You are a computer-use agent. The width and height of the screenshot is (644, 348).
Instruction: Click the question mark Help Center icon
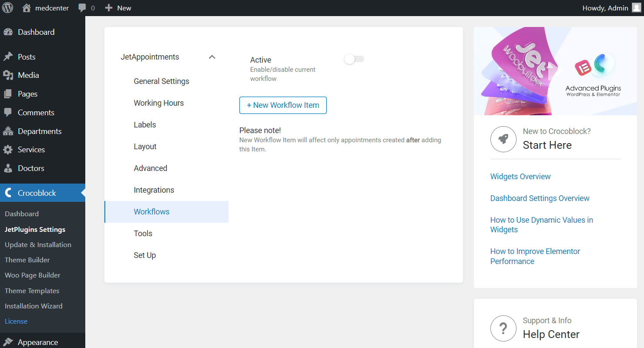tap(503, 328)
